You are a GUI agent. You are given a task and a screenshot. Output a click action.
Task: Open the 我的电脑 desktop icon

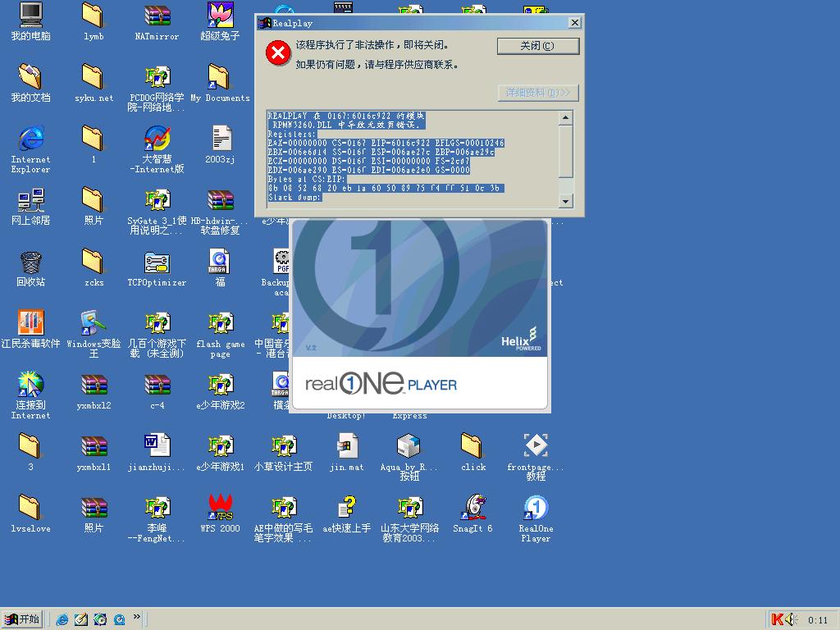[x=30, y=15]
